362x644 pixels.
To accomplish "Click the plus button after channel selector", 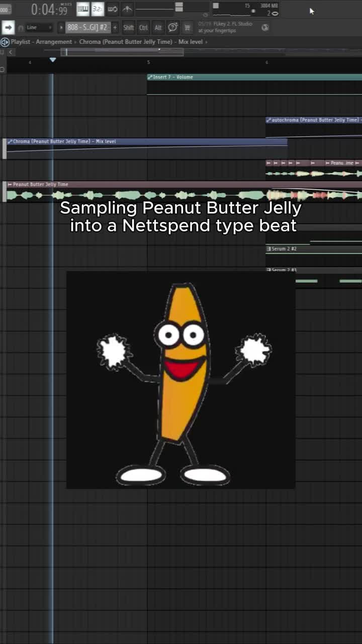I will (115, 27).
